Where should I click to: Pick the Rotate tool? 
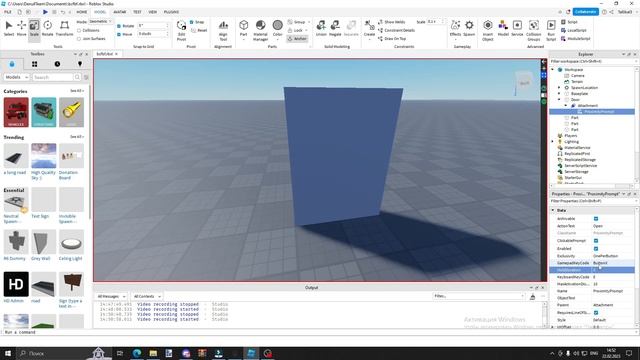click(47, 28)
